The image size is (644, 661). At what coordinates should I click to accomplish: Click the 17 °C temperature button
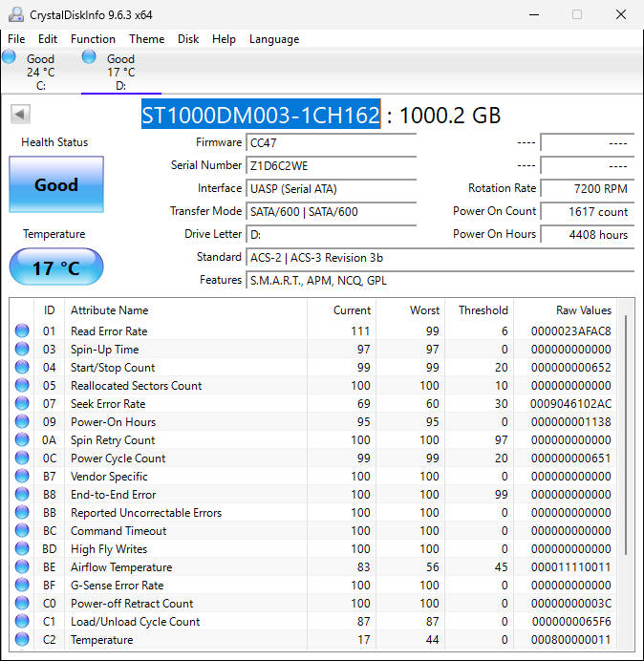tap(56, 267)
